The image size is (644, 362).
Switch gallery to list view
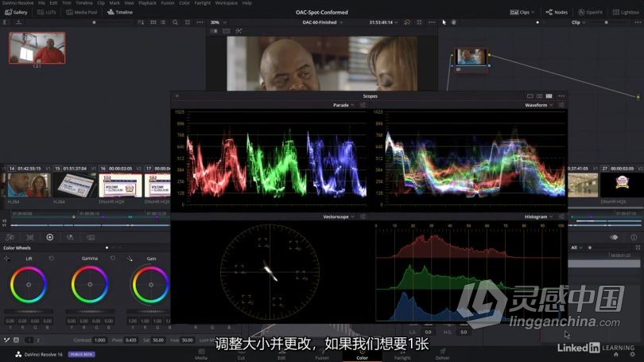tap(163, 22)
